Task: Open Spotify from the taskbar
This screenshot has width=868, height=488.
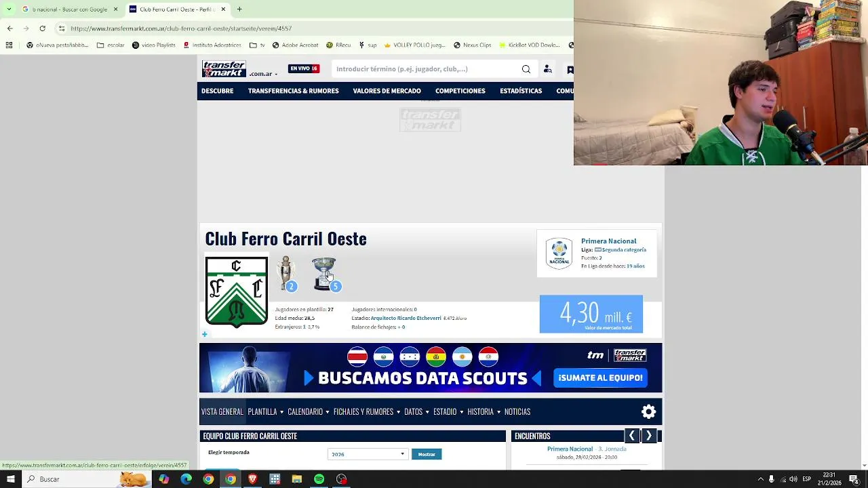Action: pyautogui.click(x=319, y=479)
